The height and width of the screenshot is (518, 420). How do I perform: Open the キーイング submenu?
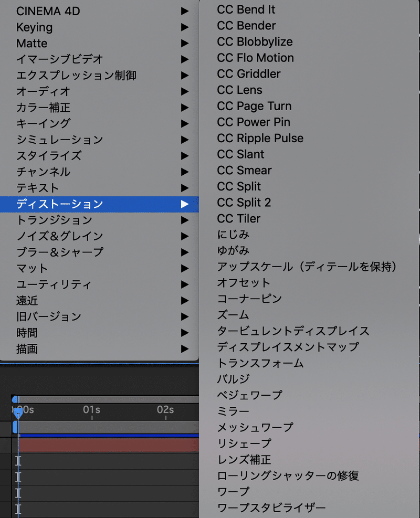click(x=99, y=123)
